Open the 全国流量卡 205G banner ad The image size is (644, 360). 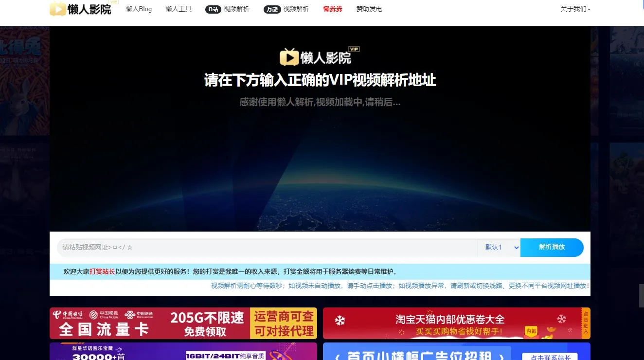tap(183, 324)
